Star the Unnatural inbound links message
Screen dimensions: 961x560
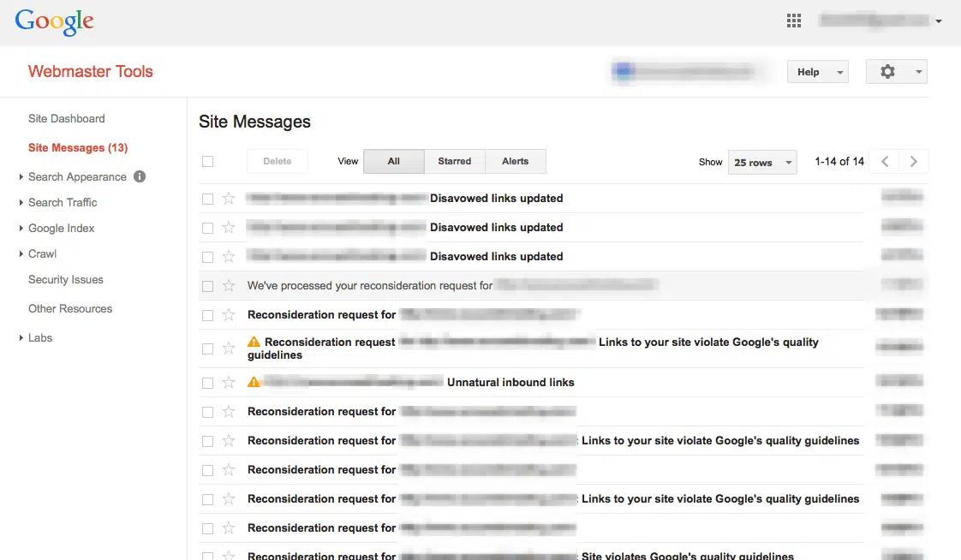[229, 382]
